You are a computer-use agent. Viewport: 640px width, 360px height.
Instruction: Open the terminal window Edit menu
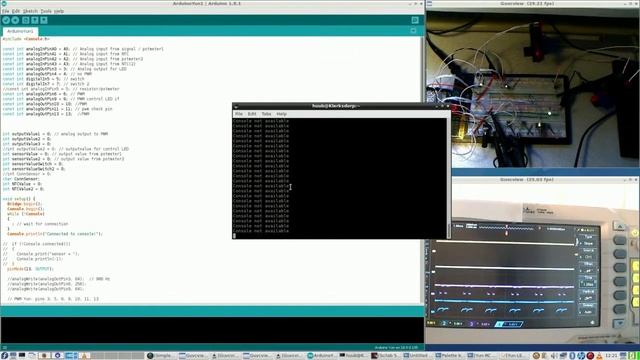pos(252,114)
